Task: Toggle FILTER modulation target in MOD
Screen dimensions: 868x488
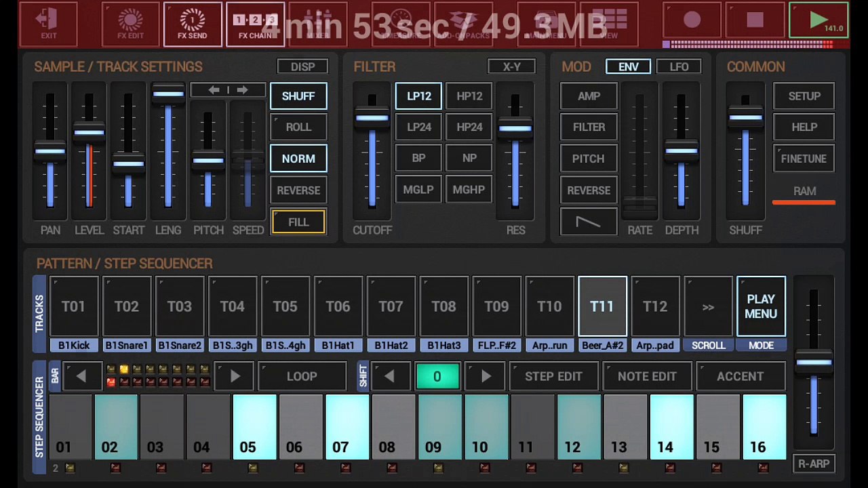Action: click(588, 127)
